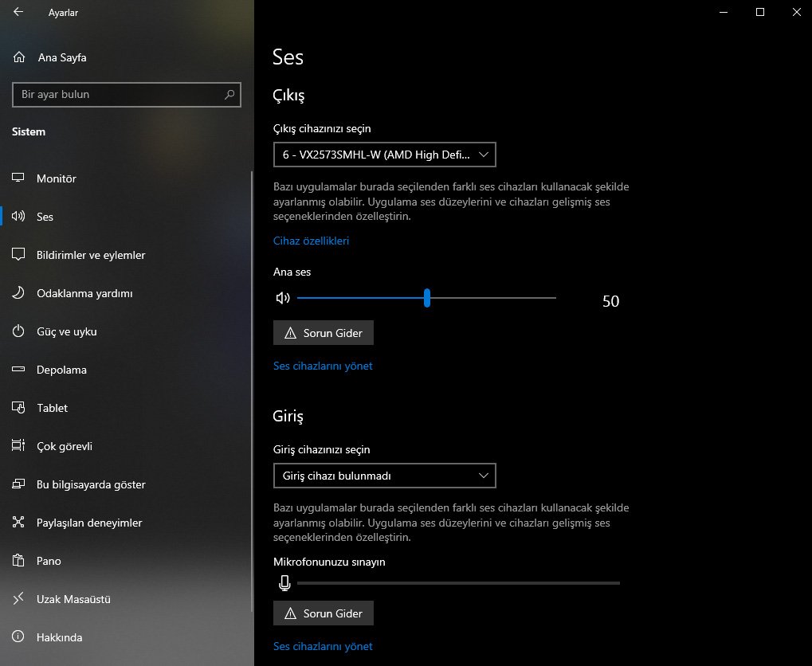
Task: Click the Monitör display icon
Action: click(x=20, y=178)
